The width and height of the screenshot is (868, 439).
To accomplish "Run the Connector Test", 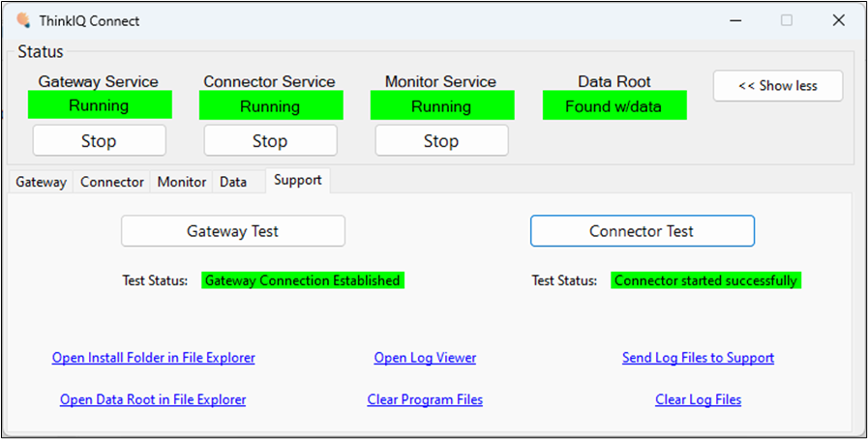I will tap(643, 231).
